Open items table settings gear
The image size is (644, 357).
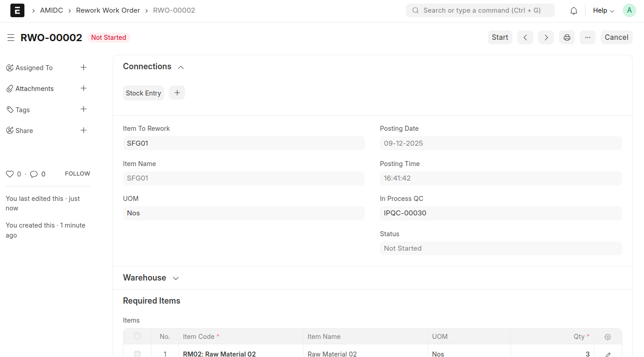point(607,337)
